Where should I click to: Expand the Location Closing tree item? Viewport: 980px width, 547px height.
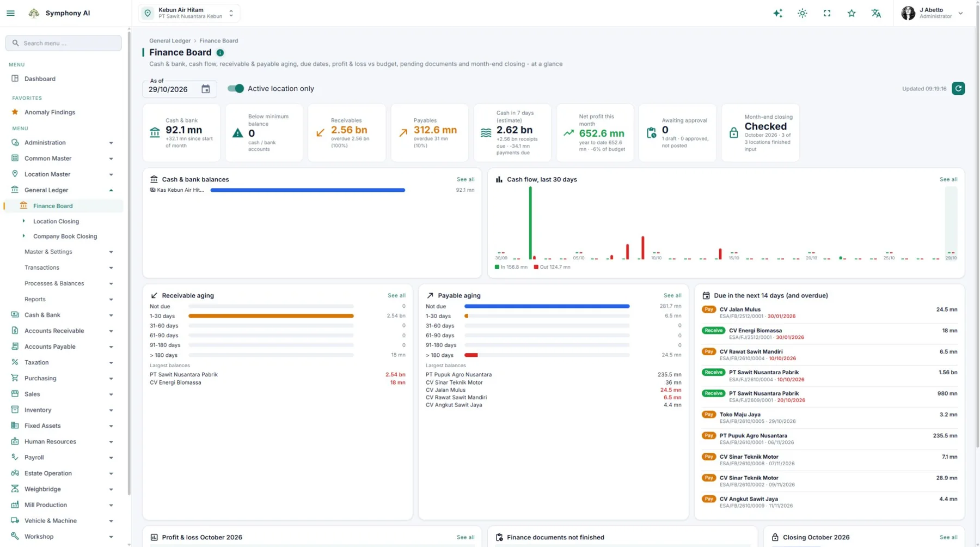coord(23,221)
